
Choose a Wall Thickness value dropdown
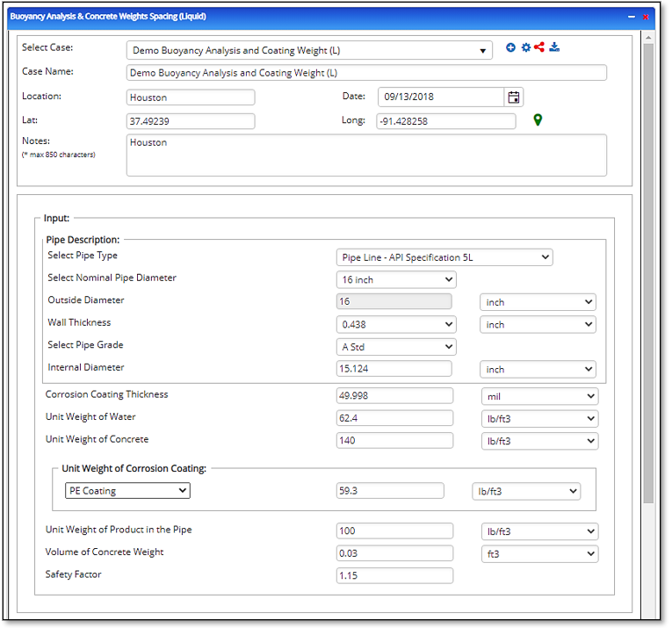(x=396, y=324)
